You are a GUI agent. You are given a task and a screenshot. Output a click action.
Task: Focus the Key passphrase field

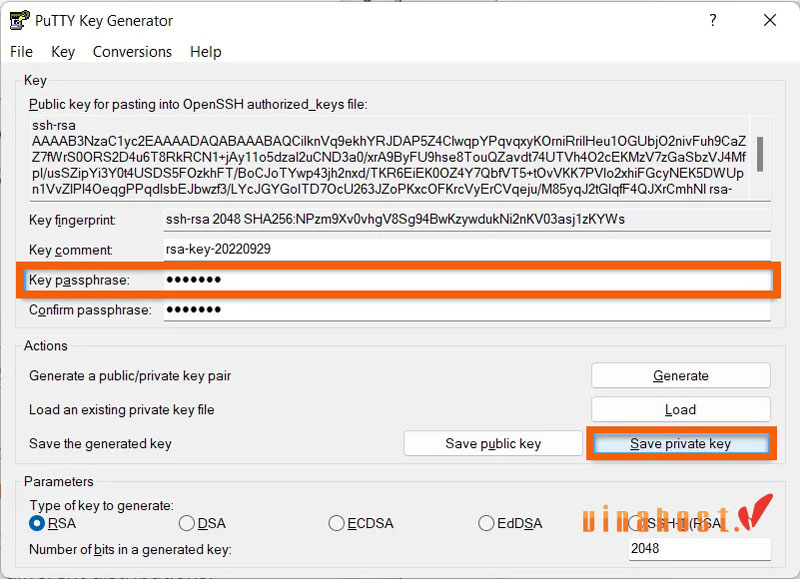pos(467,280)
